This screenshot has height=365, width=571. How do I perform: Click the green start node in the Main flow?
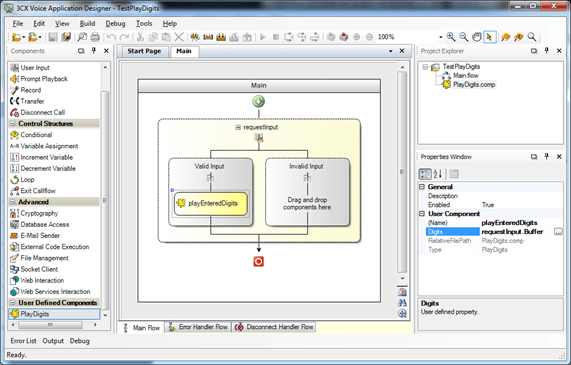[259, 101]
